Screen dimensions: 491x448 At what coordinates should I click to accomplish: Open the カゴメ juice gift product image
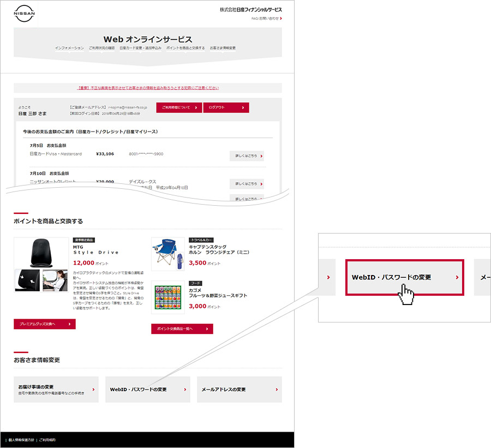[168, 297]
